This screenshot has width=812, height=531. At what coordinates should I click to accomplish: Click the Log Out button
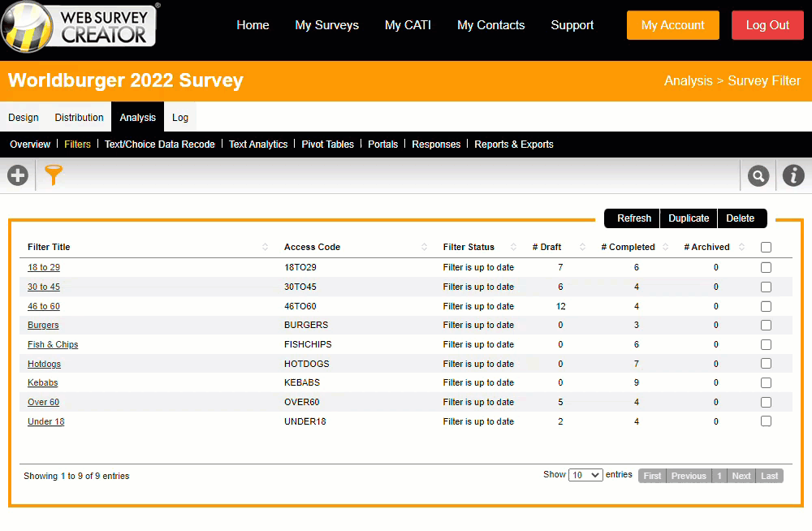[767, 25]
